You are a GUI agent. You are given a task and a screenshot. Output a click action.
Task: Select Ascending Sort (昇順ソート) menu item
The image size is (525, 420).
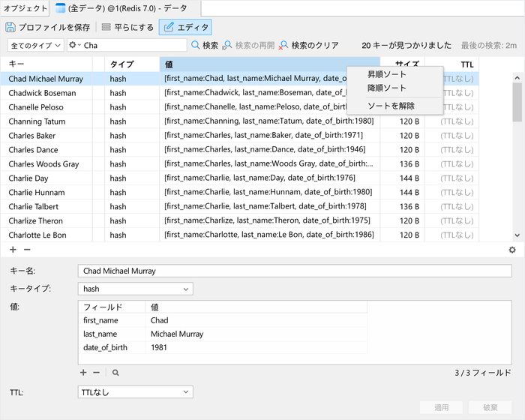pos(386,75)
